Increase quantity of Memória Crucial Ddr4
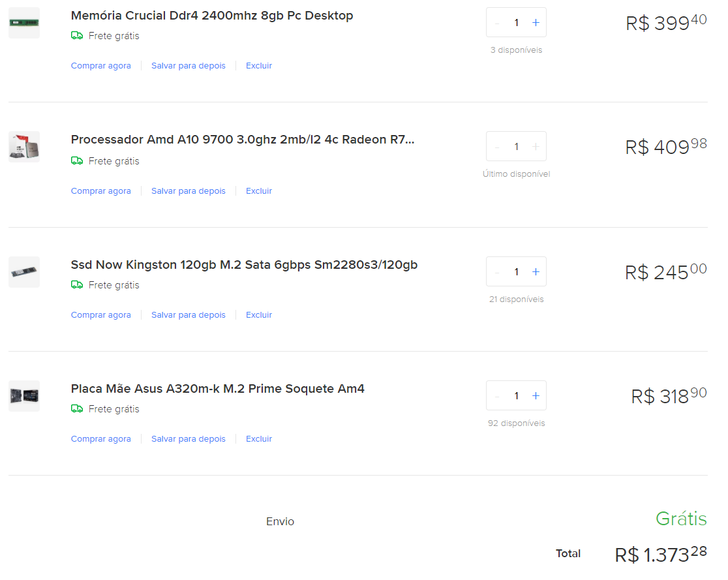The height and width of the screenshot is (580, 728). (x=536, y=22)
